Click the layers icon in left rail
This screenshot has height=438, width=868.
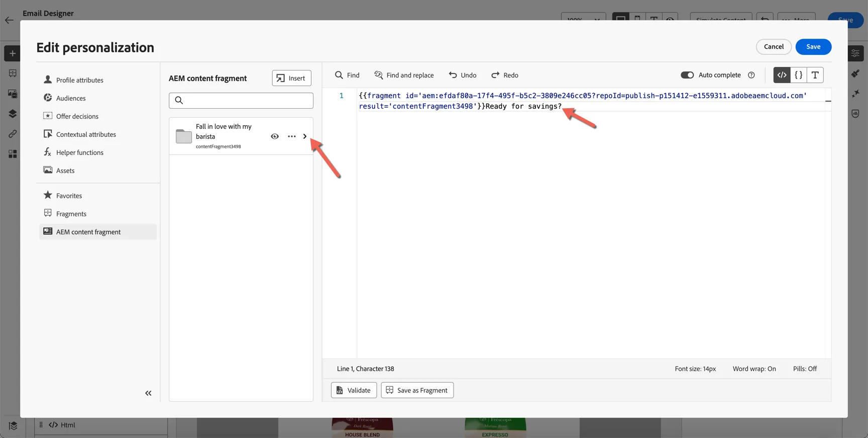(13, 114)
